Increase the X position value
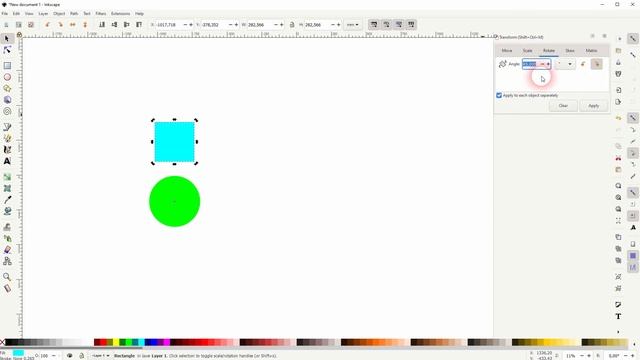The image size is (640, 360). tap(191, 25)
